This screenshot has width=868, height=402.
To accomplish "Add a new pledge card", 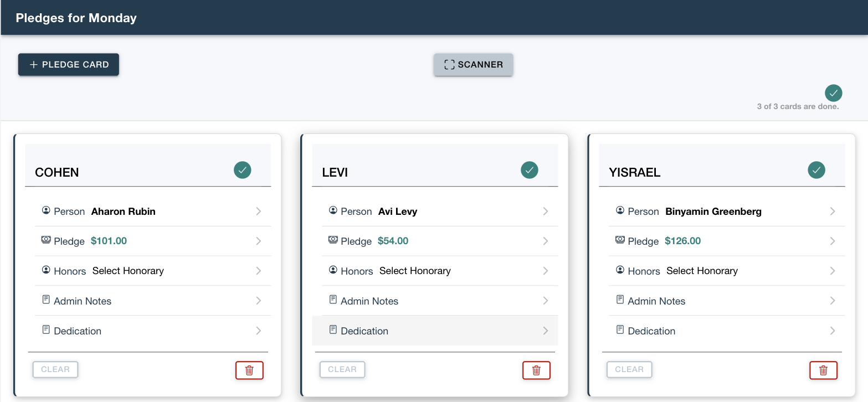I will coord(69,65).
